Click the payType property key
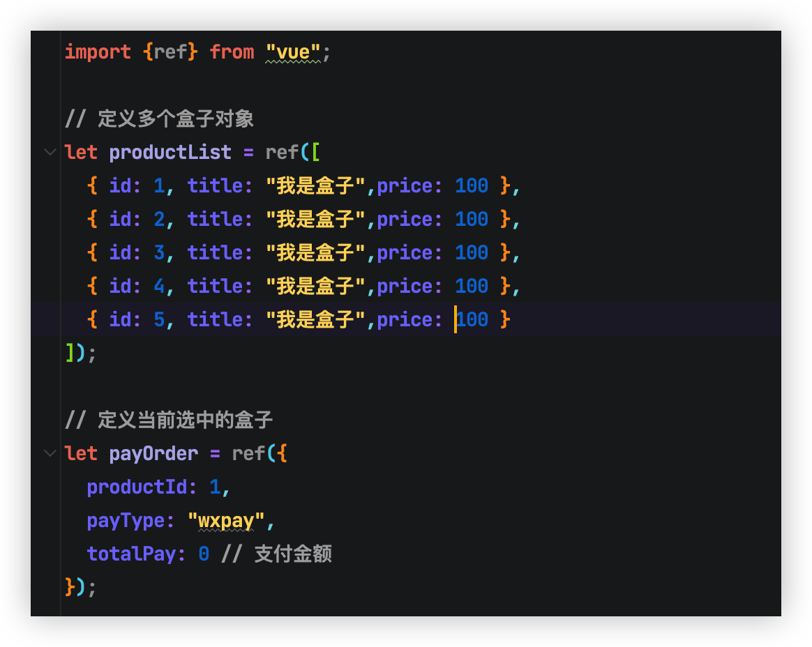812x647 pixels. 126,521
